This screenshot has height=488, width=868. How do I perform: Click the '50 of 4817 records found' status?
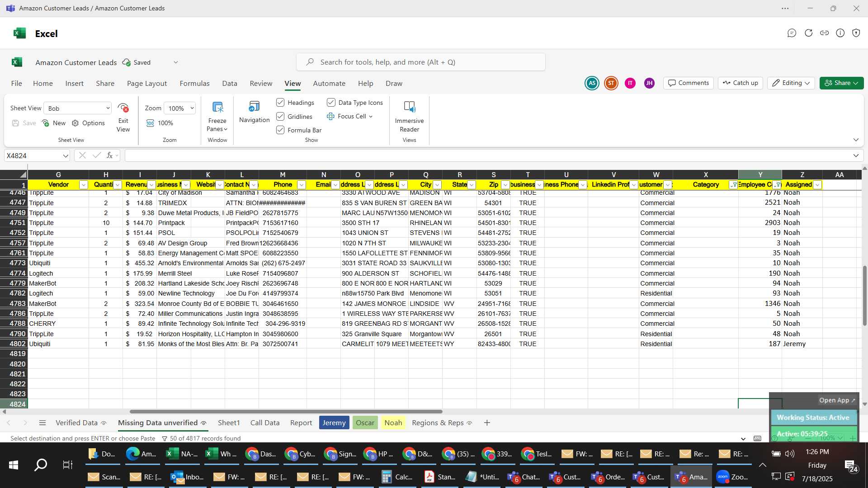[205, 439]
